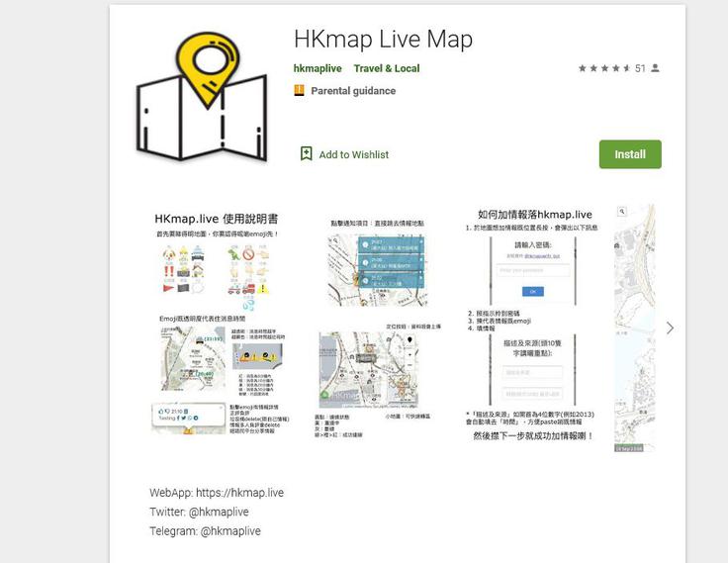Screen dimensions: 728x563
Task: Click the Parental guidance label
Action: 353,91
